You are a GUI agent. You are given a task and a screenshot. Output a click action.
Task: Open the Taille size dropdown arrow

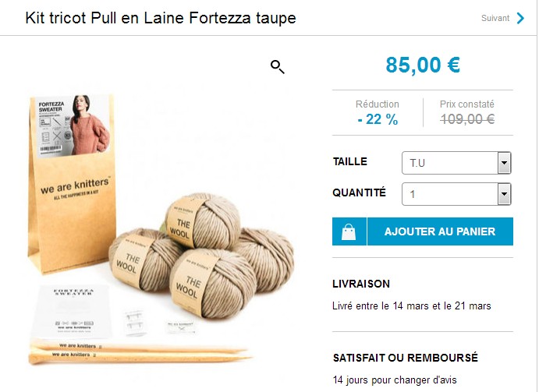click(x=504, y=163)
